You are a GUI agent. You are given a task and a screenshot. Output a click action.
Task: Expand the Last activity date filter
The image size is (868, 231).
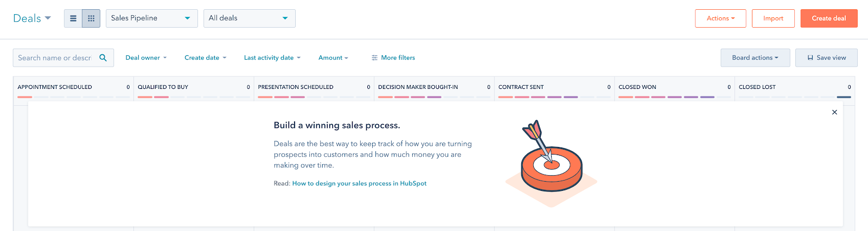272,57
